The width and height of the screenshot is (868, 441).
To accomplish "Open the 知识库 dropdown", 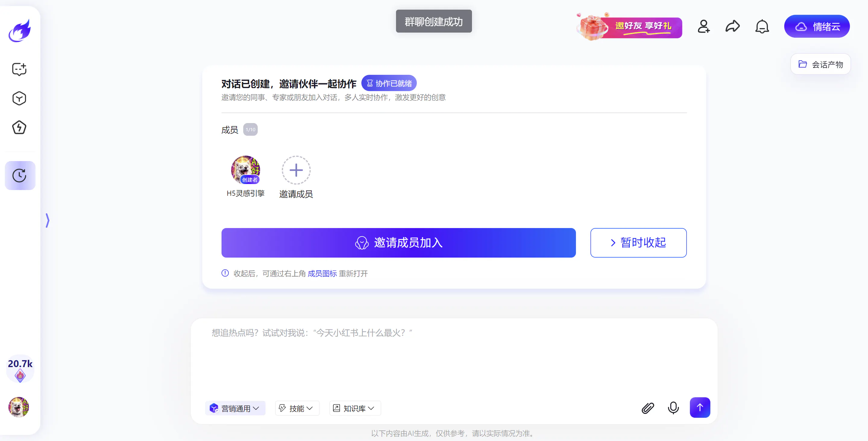I will point(354,408).
